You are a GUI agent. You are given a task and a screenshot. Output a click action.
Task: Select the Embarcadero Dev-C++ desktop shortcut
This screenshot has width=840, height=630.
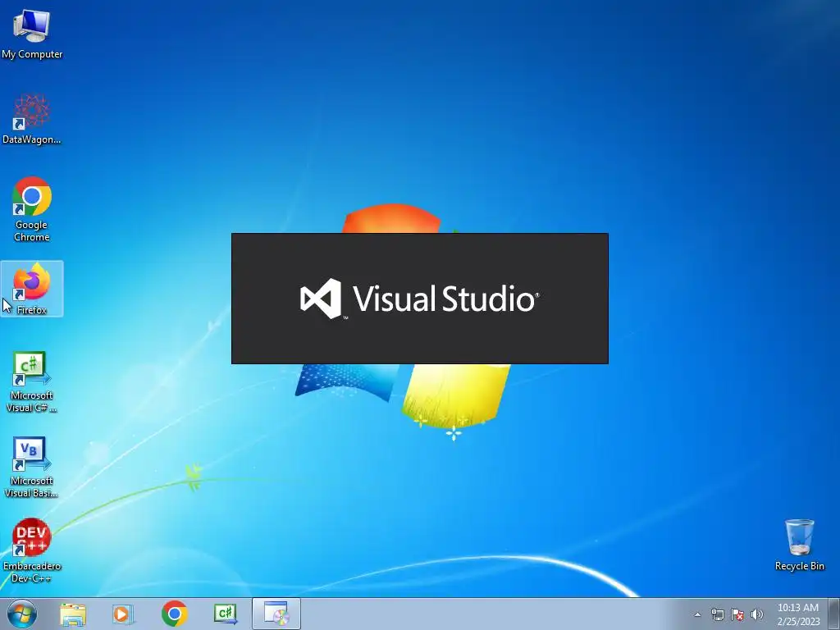[32, 550]
